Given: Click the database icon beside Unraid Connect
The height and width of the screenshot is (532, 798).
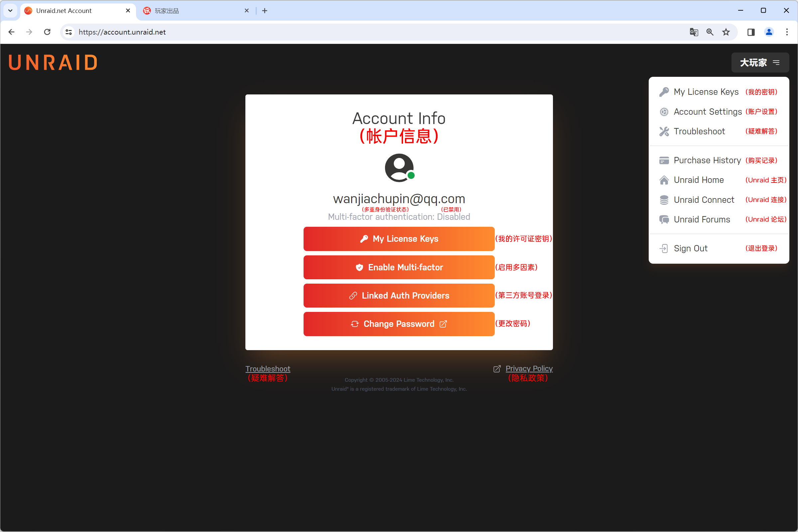Looking at the screenshot, I should point(664,199).
